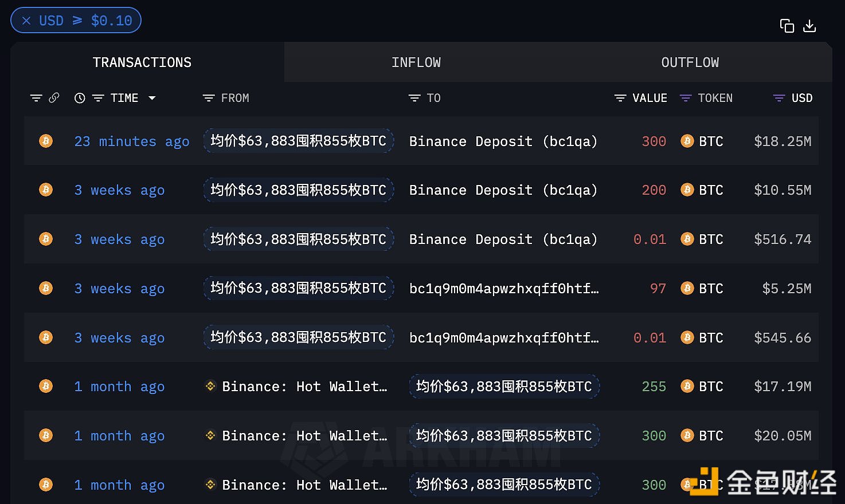Image resolution: width=845 pixels, height=504 pixels.
Task: Copy table data with the copy icon
Action: pos(787,26)
